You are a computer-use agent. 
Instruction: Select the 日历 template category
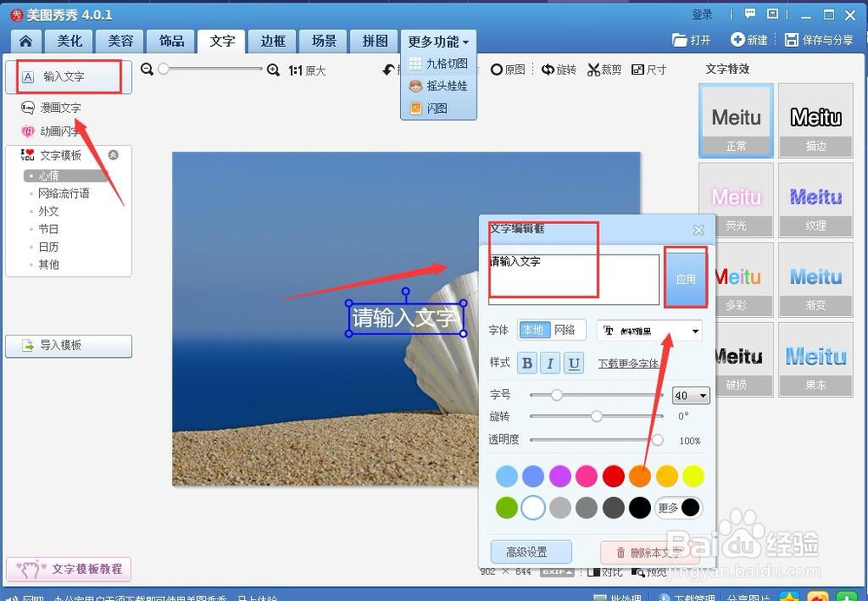pyautogui.click(x=48, y=247)
